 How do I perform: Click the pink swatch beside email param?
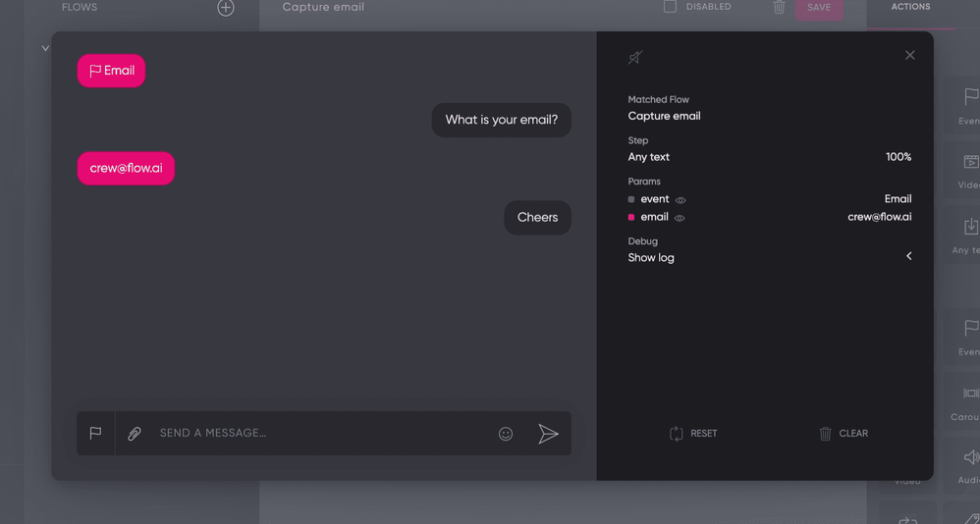coord(631,217)
